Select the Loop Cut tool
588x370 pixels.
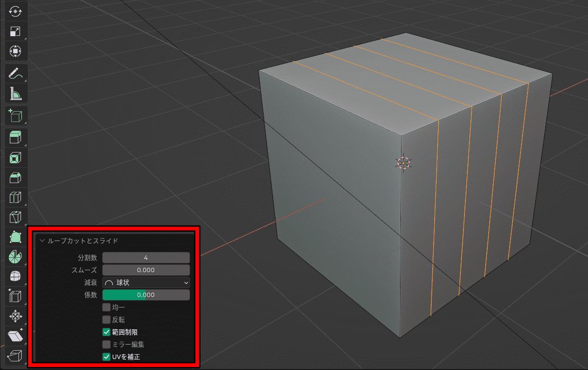point(15,197)
